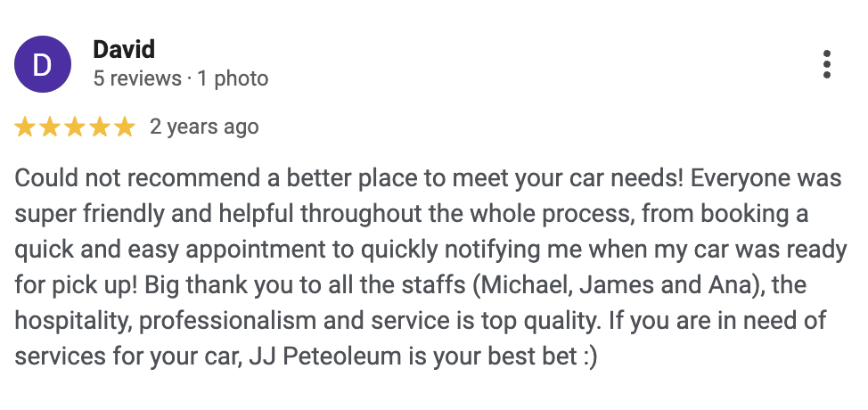Screen dimensions: 868x410
Task: Click the "2 years ago" timestamp
Action: (204, 127)
